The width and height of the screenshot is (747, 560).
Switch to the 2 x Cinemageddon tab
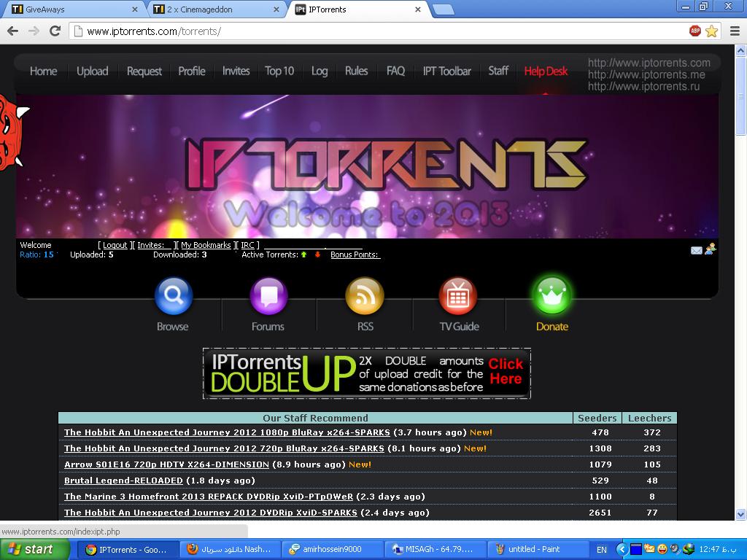pos(216,9)
